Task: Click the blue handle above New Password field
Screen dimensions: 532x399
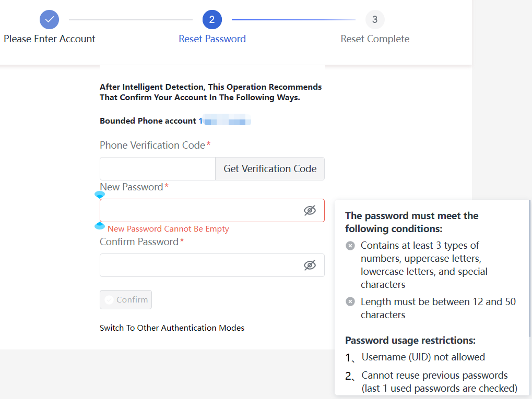Action: tap(99, 195)
